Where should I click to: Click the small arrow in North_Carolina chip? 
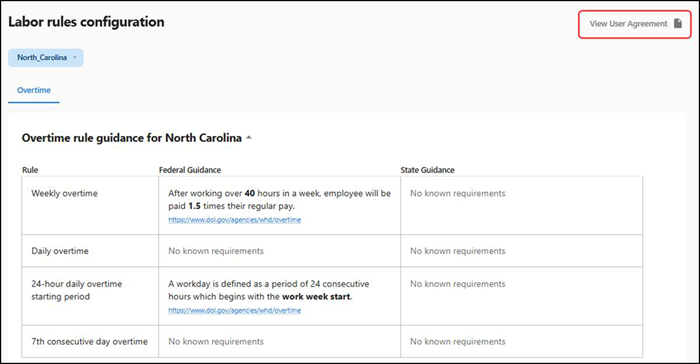pyautogui.click(x=75, y=57)
